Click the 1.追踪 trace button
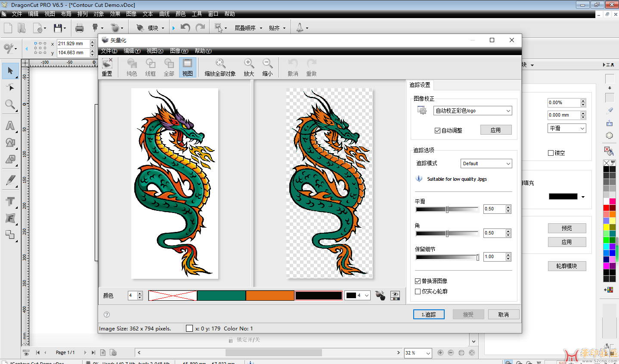The height and width of the screenshot is (364, 619). pos(428,315)
